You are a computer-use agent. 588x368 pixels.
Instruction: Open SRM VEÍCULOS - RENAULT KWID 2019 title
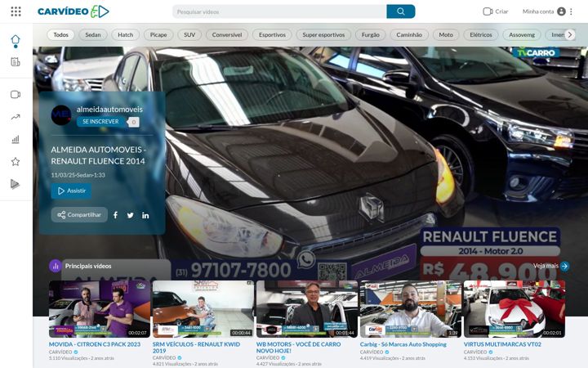(196, 348)
